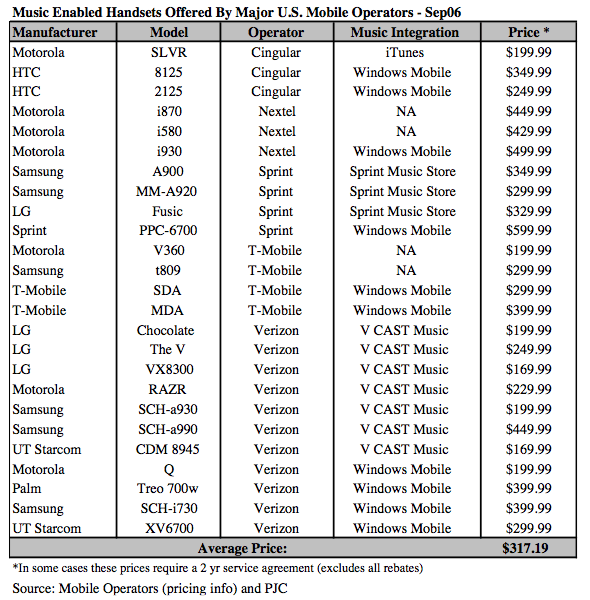Select the Palm manufacturer cell
This screenshot has height=600, width=590.
[26, 489]
